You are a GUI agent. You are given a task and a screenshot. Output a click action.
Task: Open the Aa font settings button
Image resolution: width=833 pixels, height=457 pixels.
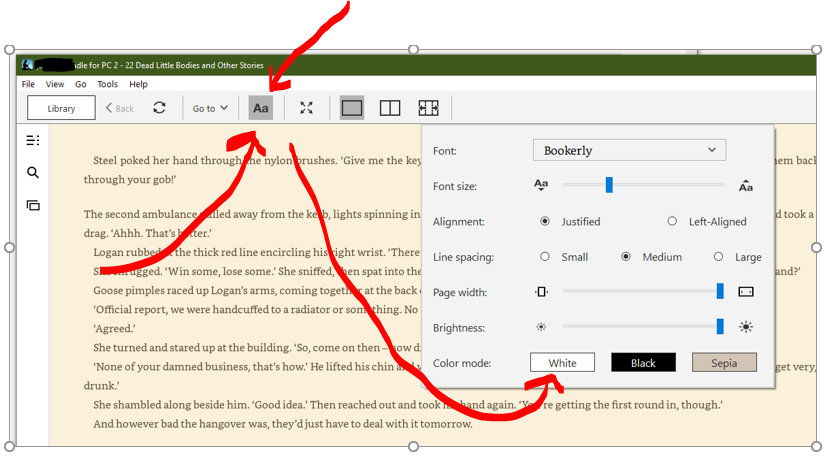(260, 108)
